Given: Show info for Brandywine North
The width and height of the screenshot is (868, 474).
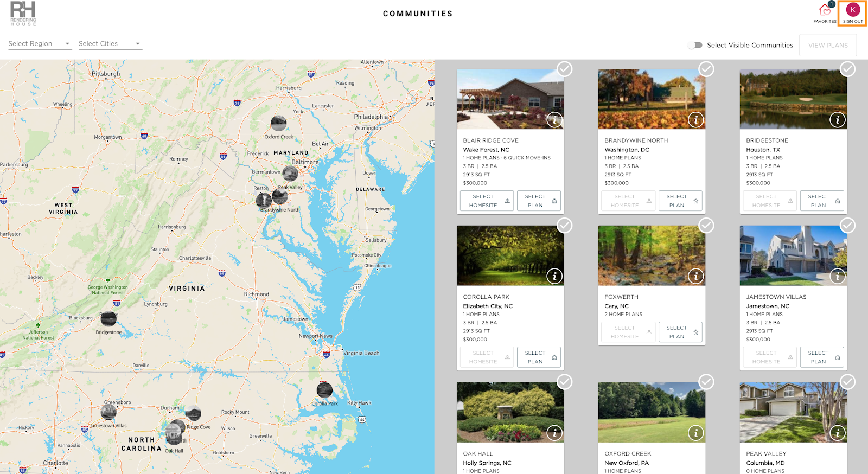Looking at the screenshot, I should pyautogui.click(x=696, y=119).
